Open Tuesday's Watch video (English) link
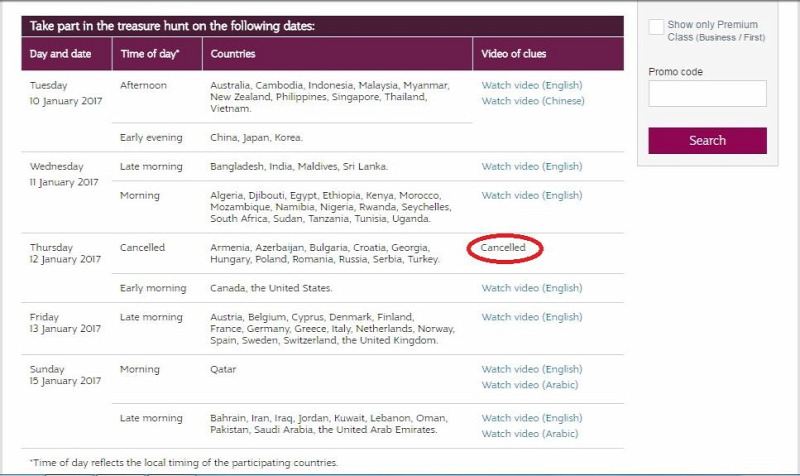This screenshot has width=800, height=476. pyautogui.click(x=532, y=85)
